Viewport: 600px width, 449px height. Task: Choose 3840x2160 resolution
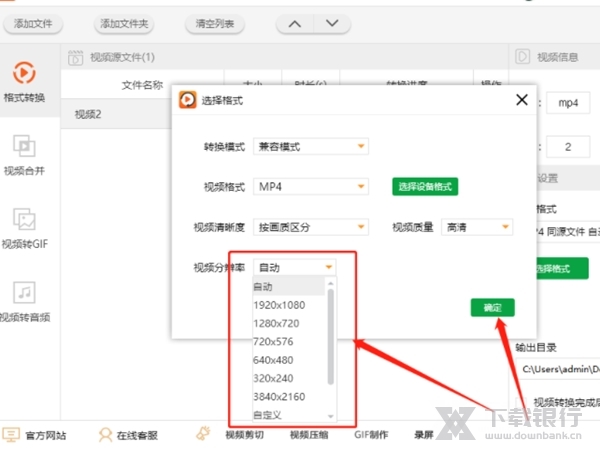(289, 397)
